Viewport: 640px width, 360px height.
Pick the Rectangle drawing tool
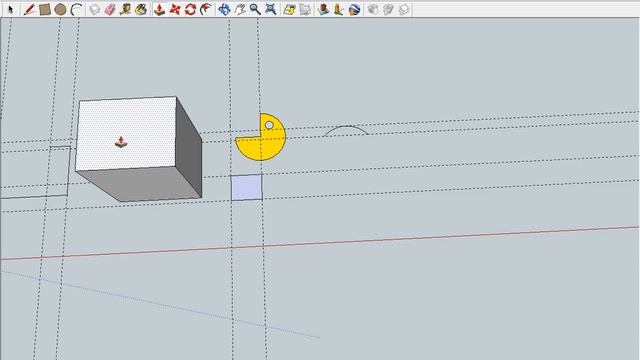44,9
